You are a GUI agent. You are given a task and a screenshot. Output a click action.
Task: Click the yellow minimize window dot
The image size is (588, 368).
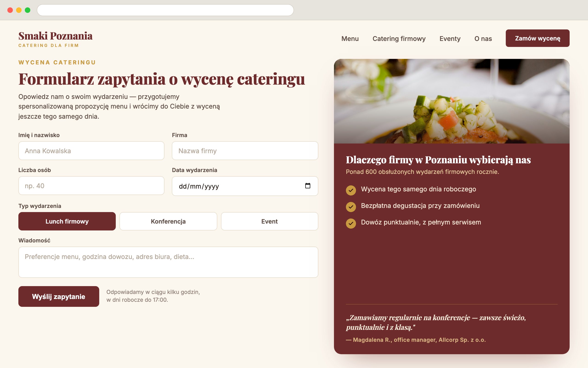[x=19, y=10]
